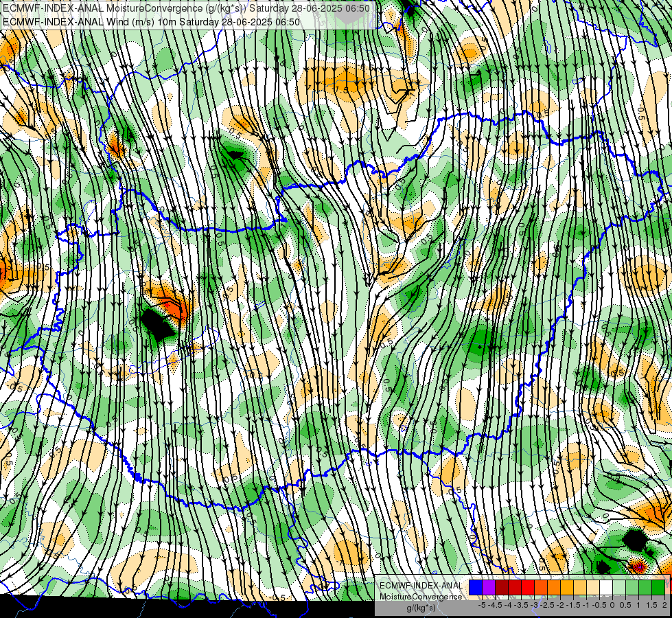The image size is (672, 618).
Task: Click the MoistureConvergence title line at top
Action: tap(186, 8)
